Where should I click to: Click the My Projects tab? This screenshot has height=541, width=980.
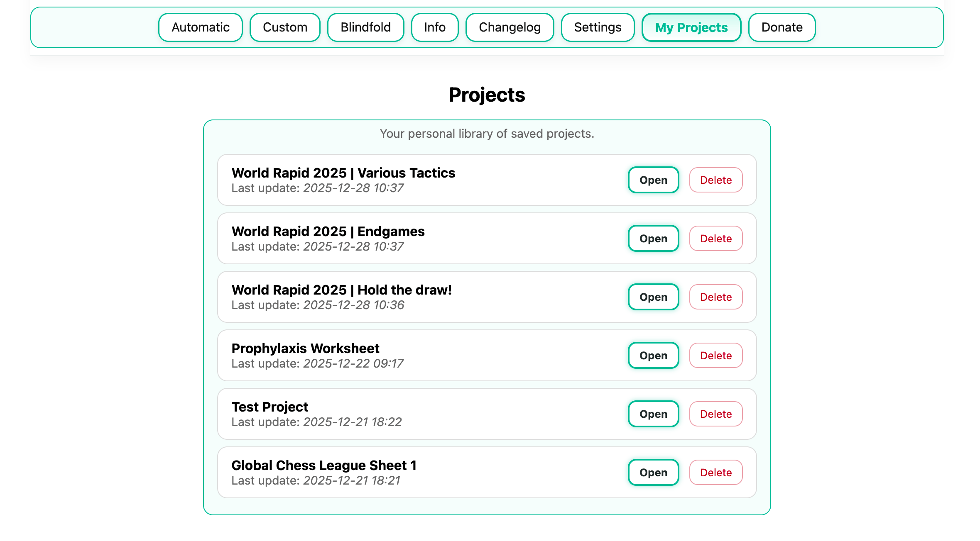[x=691, y=27]
